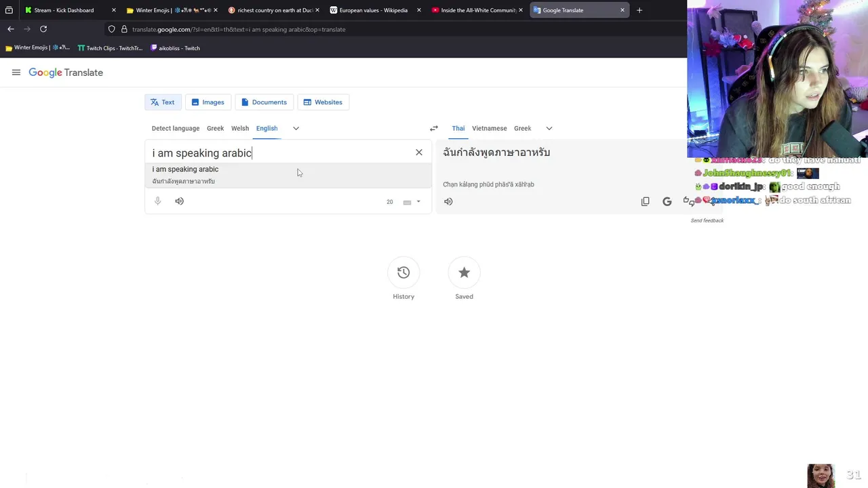Close the European values Wikipedia tab
868x488 pixels.
pos(418,10)
